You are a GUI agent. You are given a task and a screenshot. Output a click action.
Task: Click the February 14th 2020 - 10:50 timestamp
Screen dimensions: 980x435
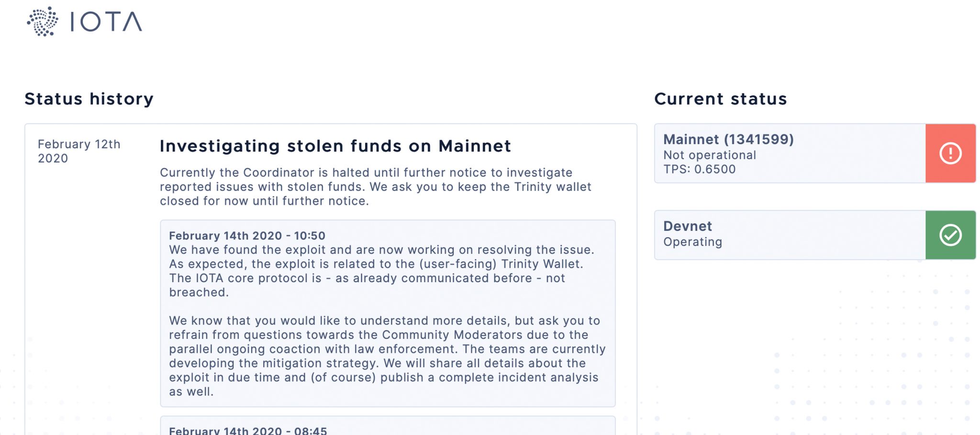[x=247, y=236]
